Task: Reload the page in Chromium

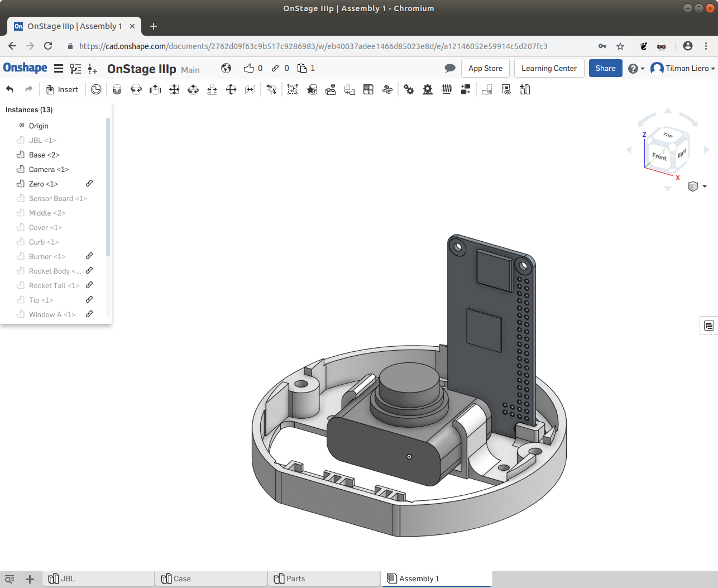Action: click(x=48, y=46)
